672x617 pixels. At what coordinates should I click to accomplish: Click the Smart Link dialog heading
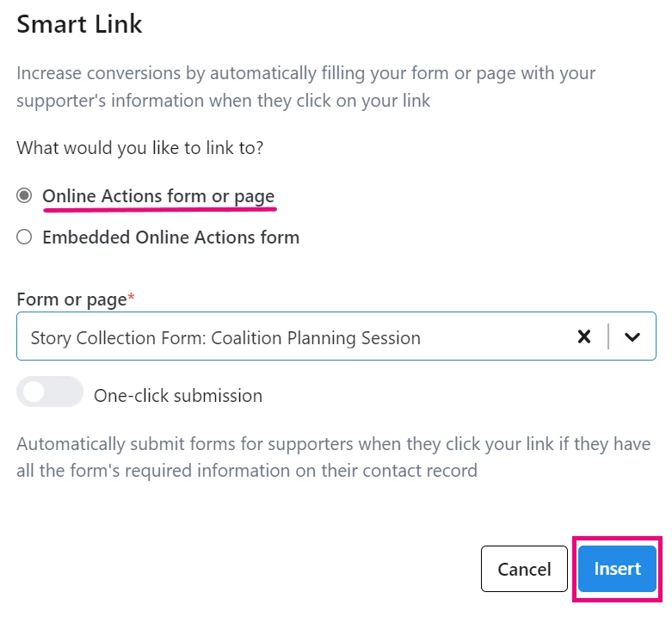pos(79,24)
